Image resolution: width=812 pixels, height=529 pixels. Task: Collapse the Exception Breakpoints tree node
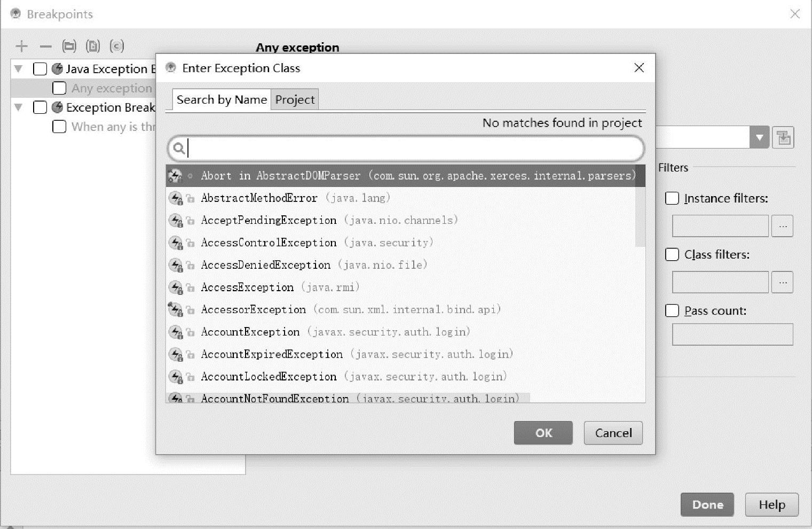tap(19, 107)
